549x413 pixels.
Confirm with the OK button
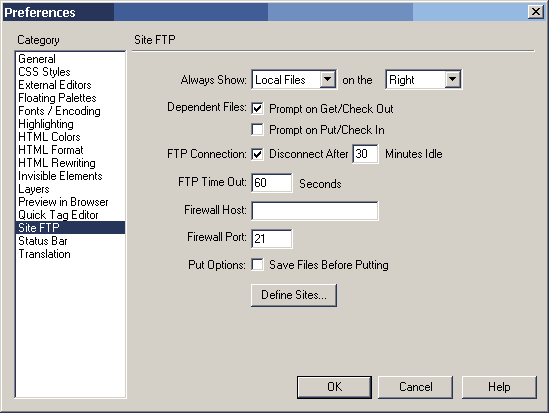(334, 387)
